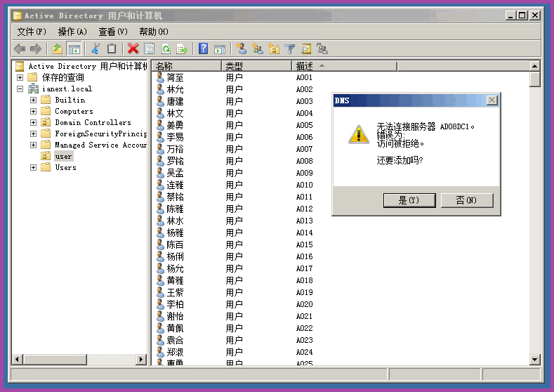Open Properties via the toolbar icon

[150, 48]
